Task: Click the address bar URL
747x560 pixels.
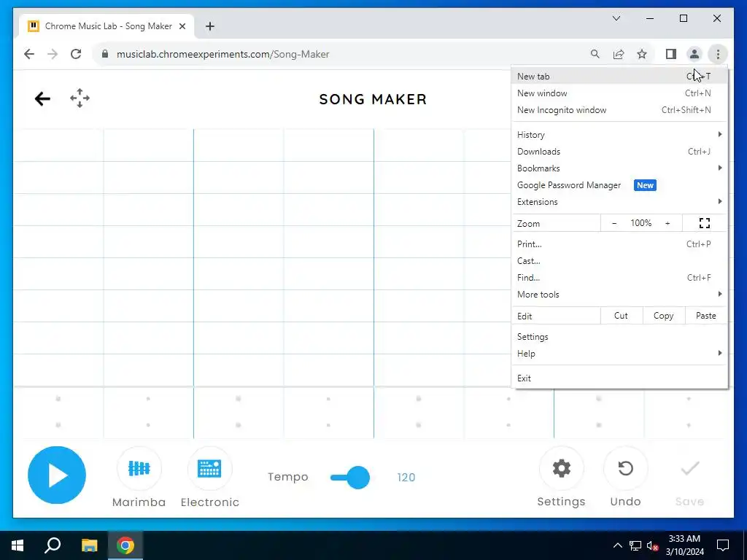Action: tap(222, 54)
